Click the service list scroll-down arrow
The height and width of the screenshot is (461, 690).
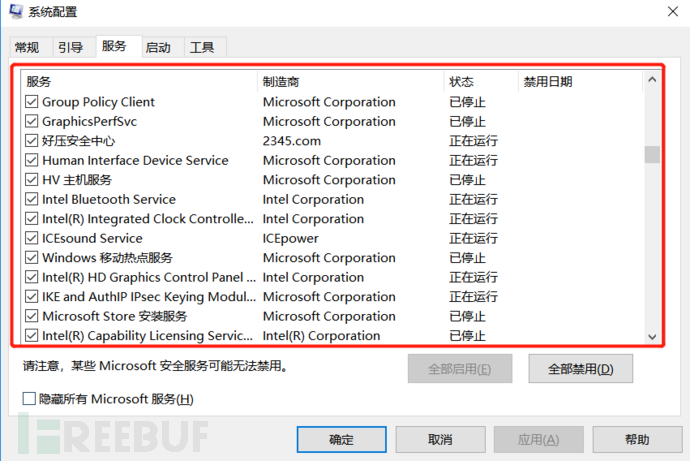[652, 337]
